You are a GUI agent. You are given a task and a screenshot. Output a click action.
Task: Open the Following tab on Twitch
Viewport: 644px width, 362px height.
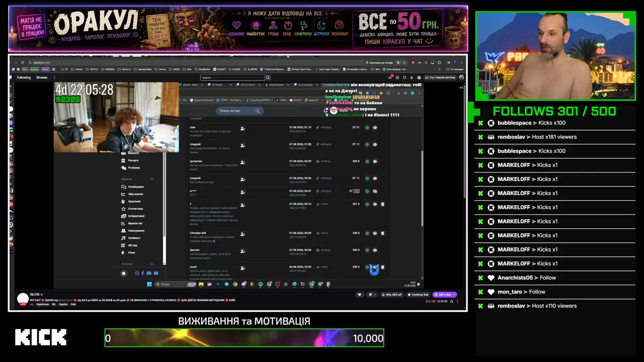click(24, 77)
